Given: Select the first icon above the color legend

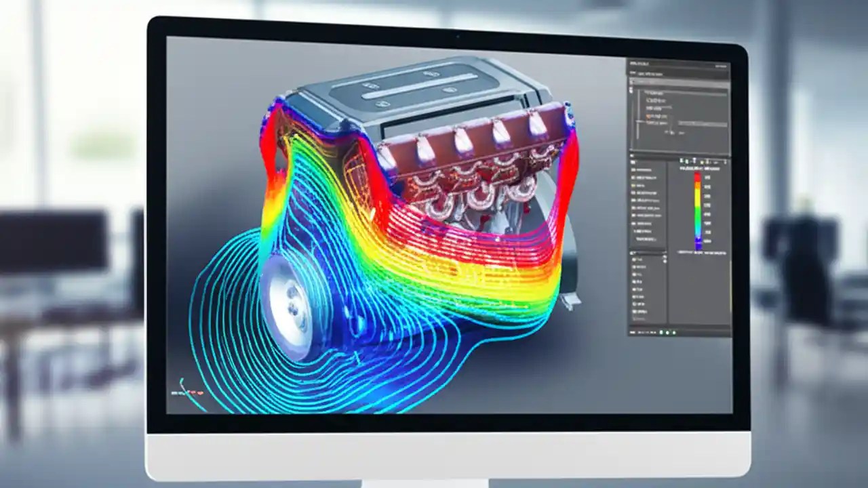Looking at the screenshot, I should (682, 160).
